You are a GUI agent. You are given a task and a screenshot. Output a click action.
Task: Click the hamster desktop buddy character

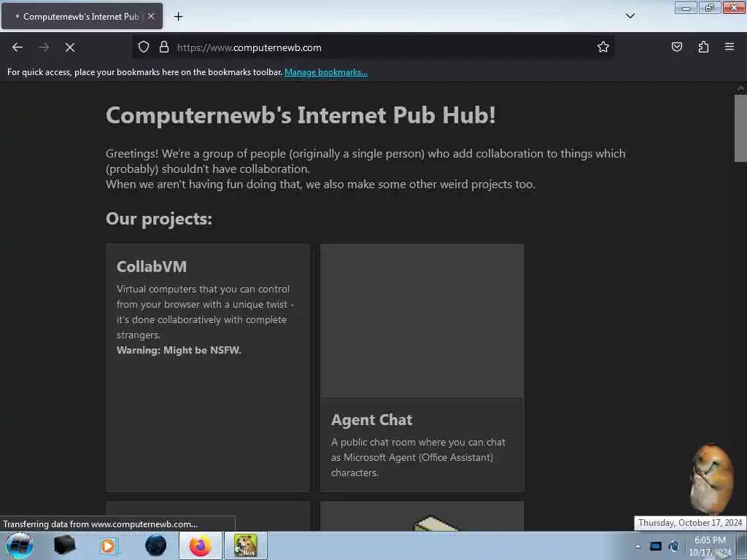712,478
